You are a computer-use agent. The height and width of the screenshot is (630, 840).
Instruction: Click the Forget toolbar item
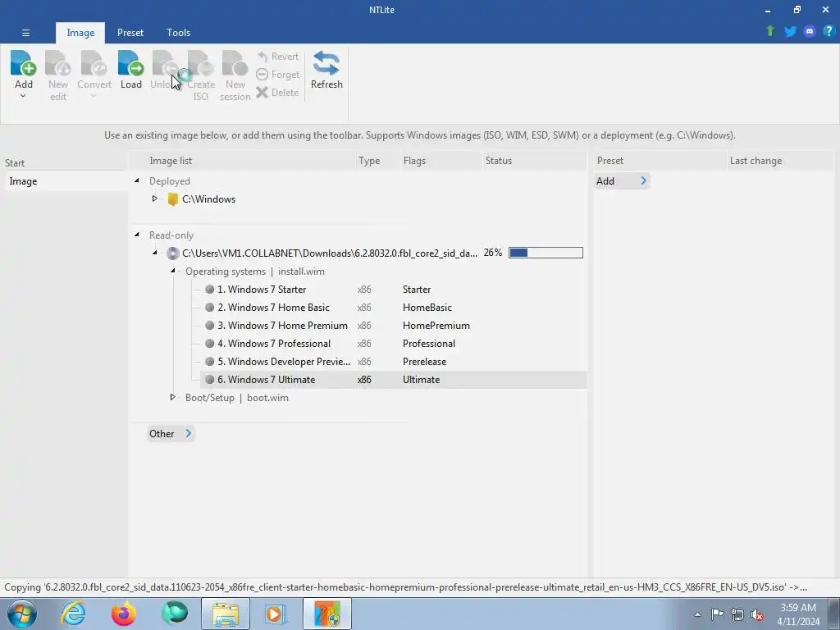277,75
